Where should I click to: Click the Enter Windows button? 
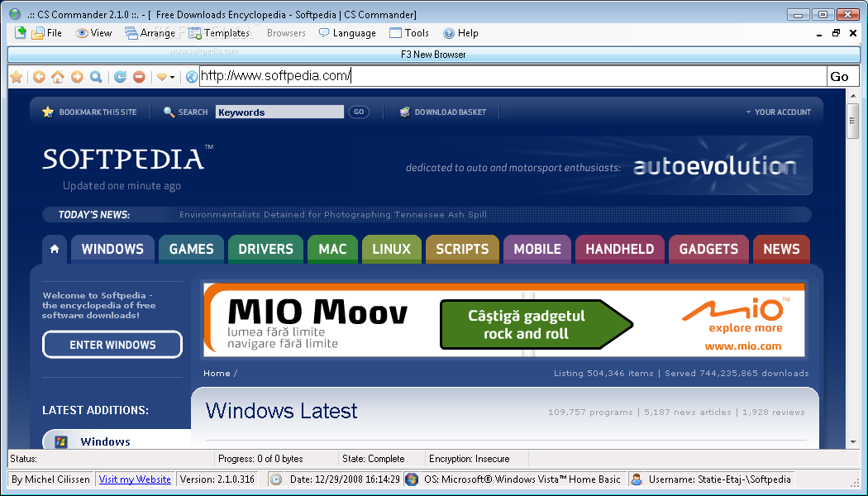112,345
